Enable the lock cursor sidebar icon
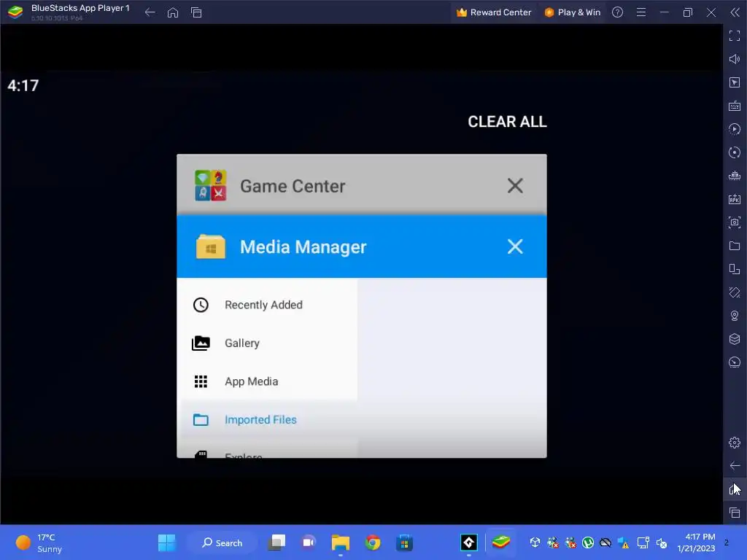 tap(734, 82)
